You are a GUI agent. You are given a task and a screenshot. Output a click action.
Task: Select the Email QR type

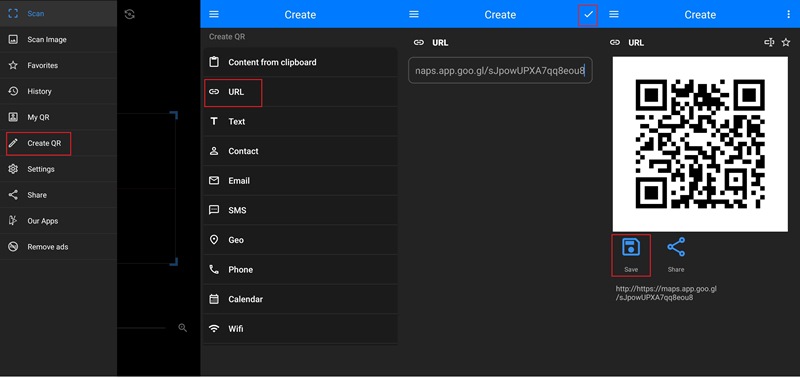point(300,181)
